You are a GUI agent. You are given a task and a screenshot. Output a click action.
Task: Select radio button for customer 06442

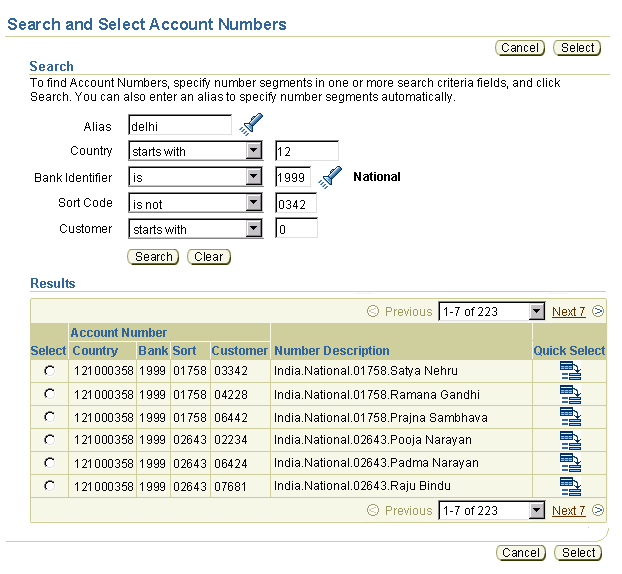click(50, 417)
